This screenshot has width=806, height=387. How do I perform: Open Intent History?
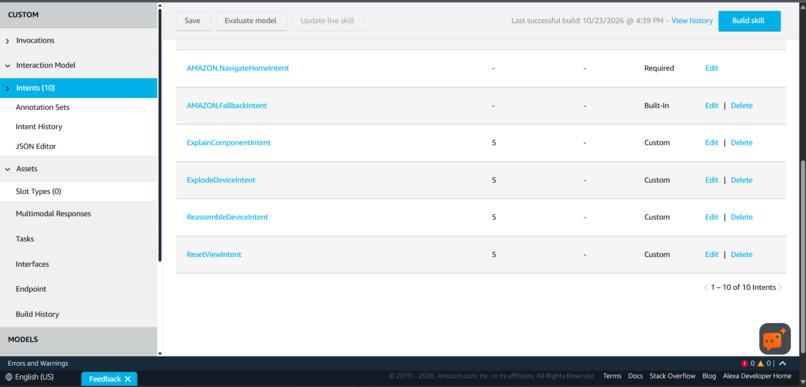(x=39, y=126)
